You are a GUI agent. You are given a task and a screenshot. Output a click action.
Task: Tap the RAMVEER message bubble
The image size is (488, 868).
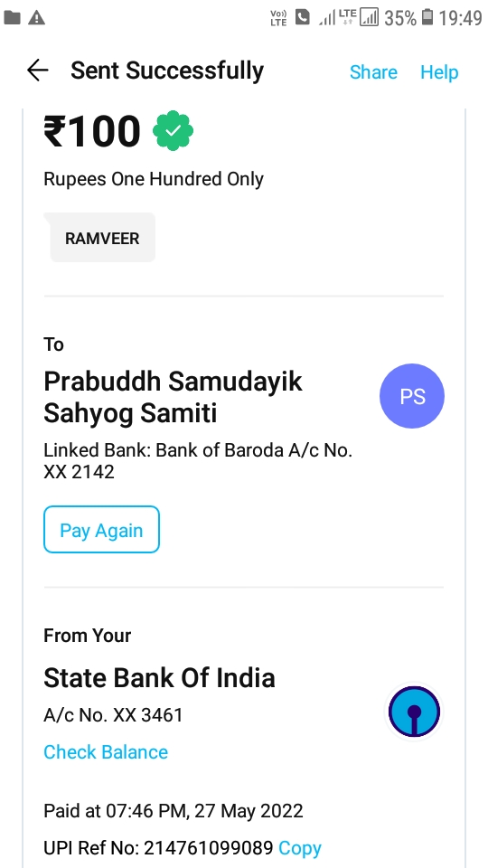coord(102,238)
